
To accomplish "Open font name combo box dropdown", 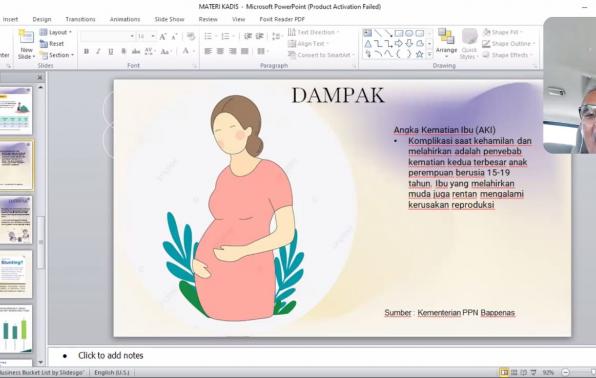I will coord(132,36).
